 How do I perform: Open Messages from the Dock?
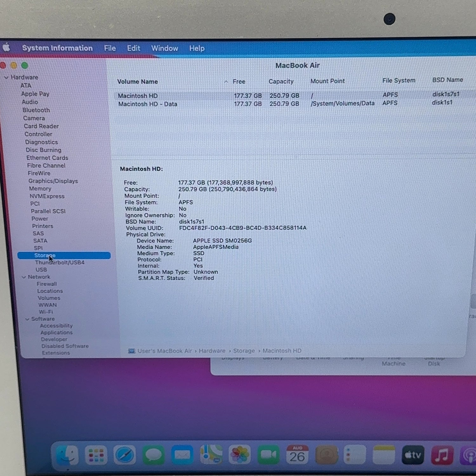[153, 456]
